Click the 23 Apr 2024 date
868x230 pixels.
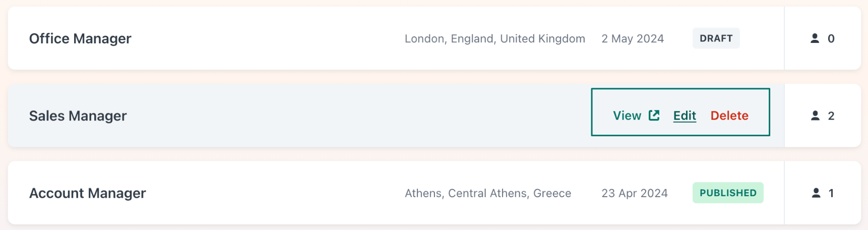click(635, 193)
